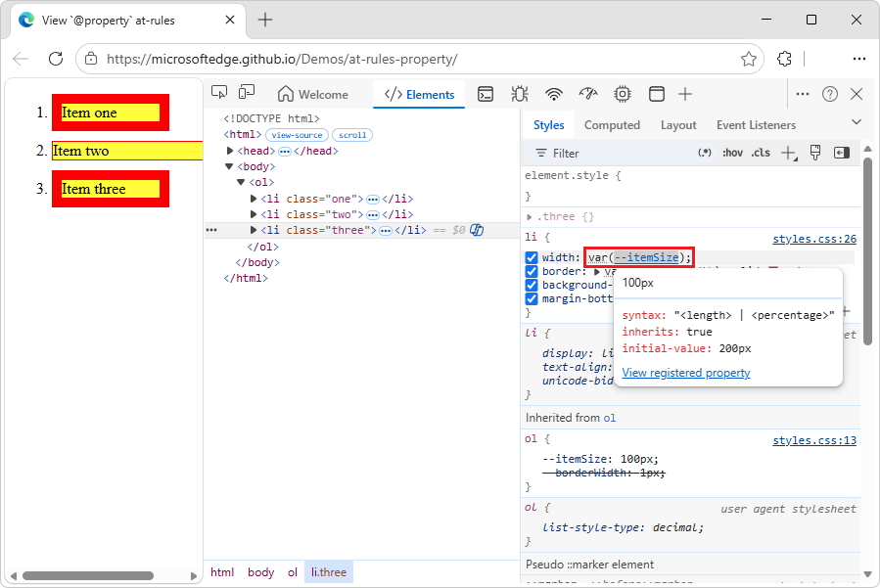The height and width of the screenshot is (588, 880).
Task: Open the Application tool icon
Action: pyautogui.click(x=657, y=94)
